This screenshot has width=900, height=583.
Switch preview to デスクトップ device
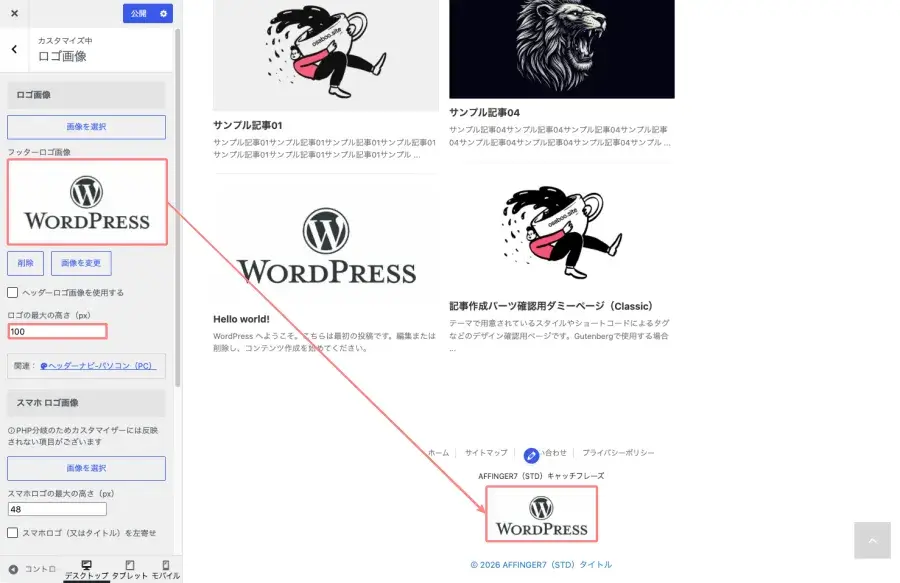tap(86, 570)
